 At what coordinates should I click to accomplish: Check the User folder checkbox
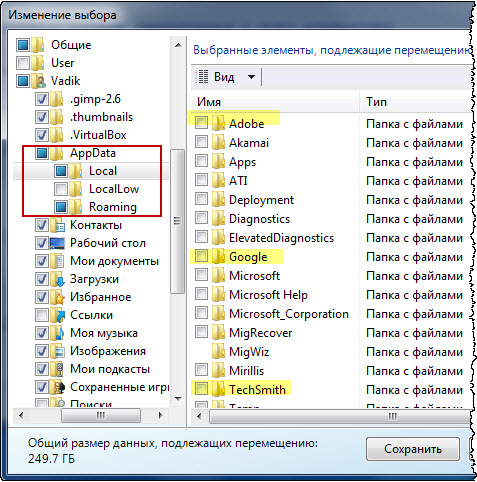coord(23,63)
